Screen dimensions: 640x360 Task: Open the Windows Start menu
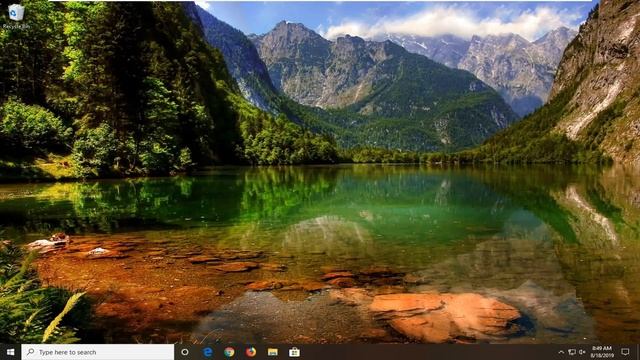[11, 352]
